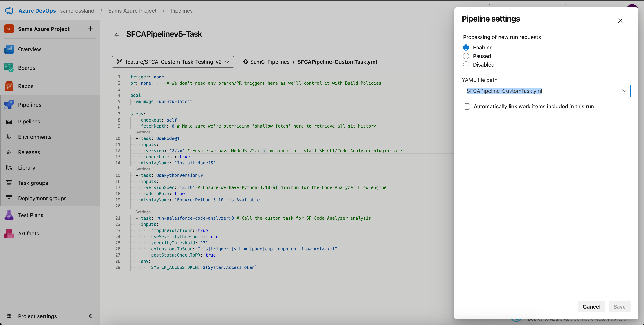Click the SP project avatar icon
The width and height of the screenshot is (644, 325).
[x=9, y=29]
